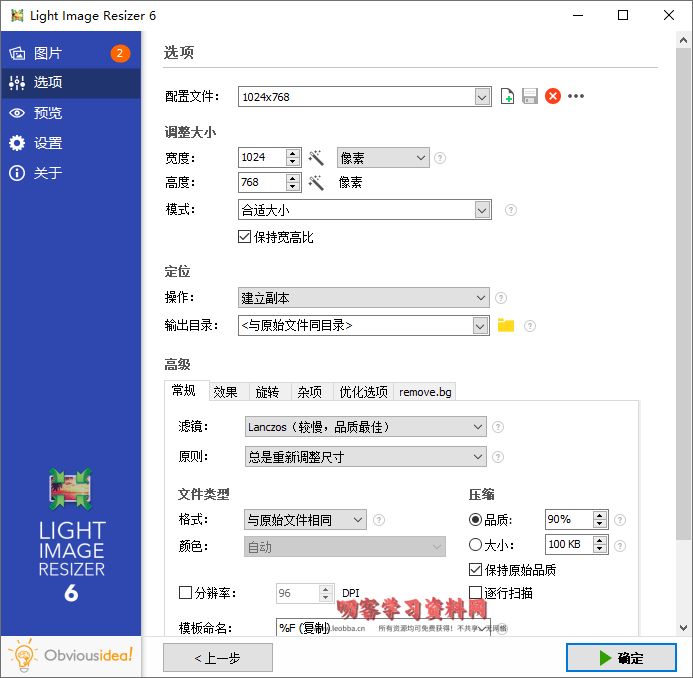Open 设置 in the left sidebar

[48, 143]
